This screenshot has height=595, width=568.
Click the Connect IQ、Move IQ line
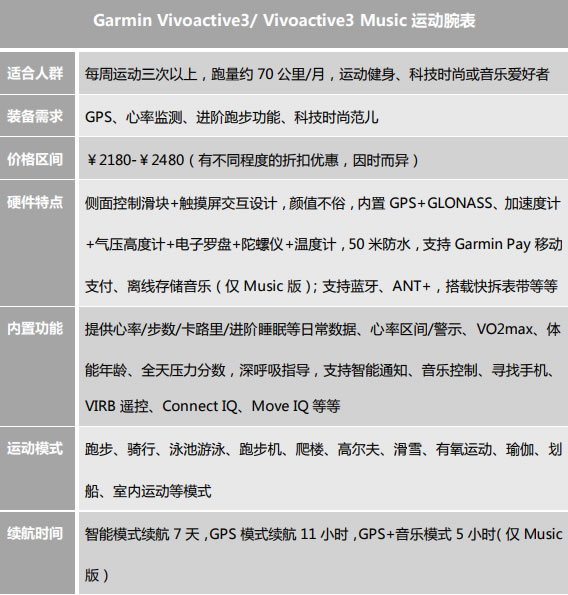[x=212, y=406]
